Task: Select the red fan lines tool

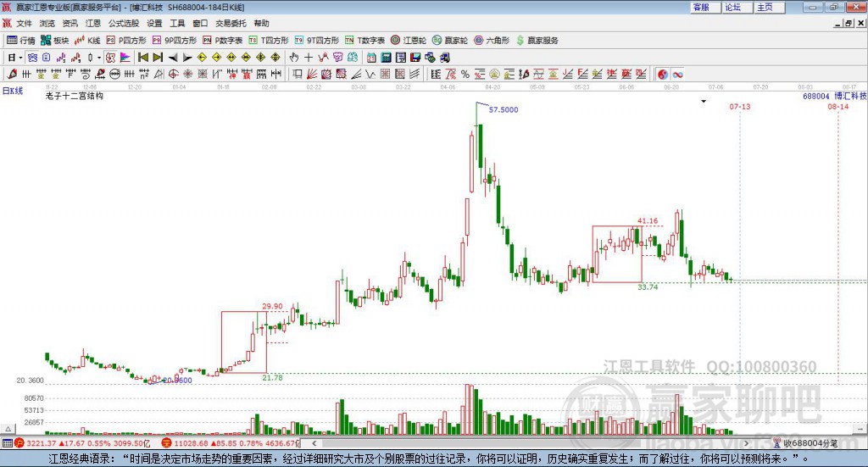Action: pyautogui.click(x=312, y=74)
